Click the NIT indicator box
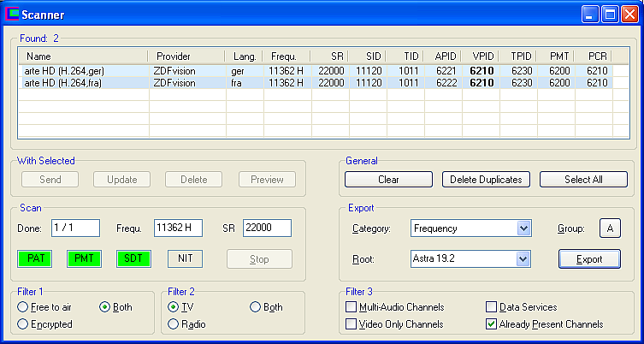 pos(184,258)
